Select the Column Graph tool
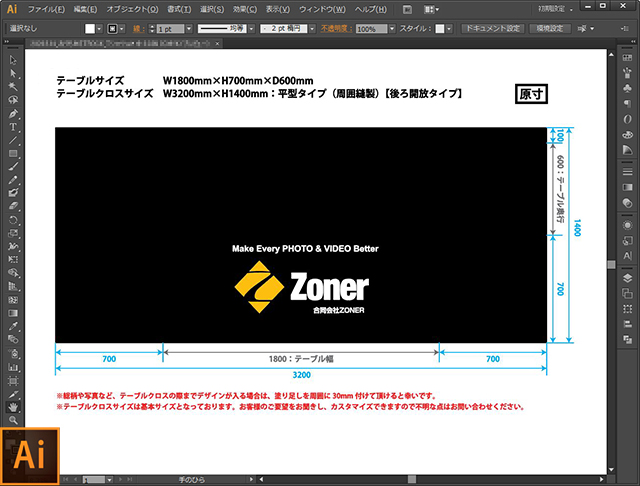Image resolution: width=640 pixels, height=486 pixels. tap(13, 367)
